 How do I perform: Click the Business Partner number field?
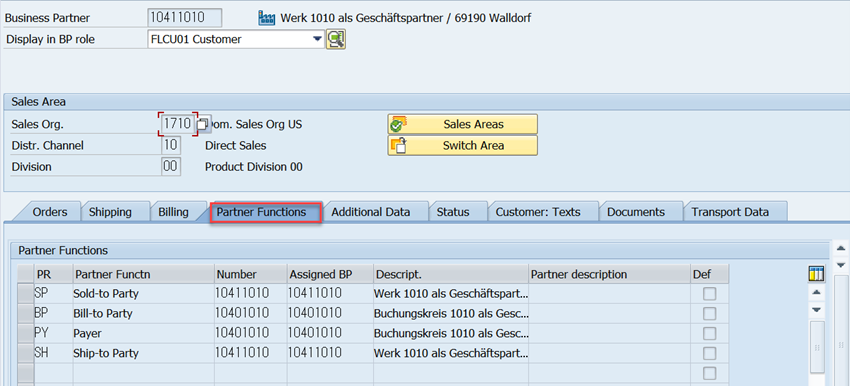(x=185, y=18)
